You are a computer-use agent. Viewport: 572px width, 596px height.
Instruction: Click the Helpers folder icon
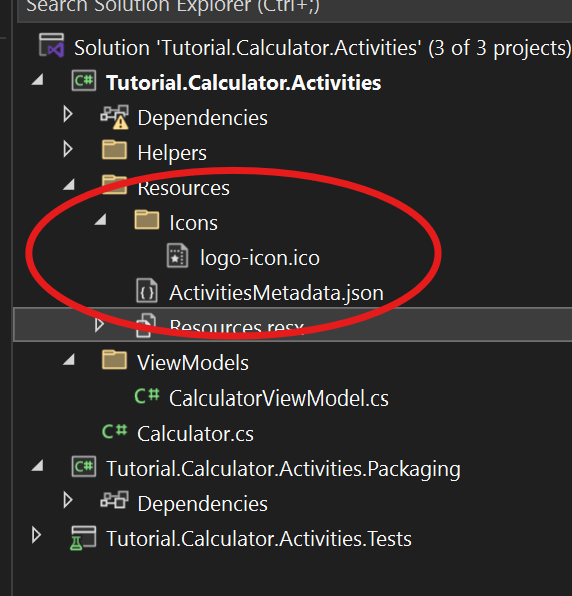(114, 150)
